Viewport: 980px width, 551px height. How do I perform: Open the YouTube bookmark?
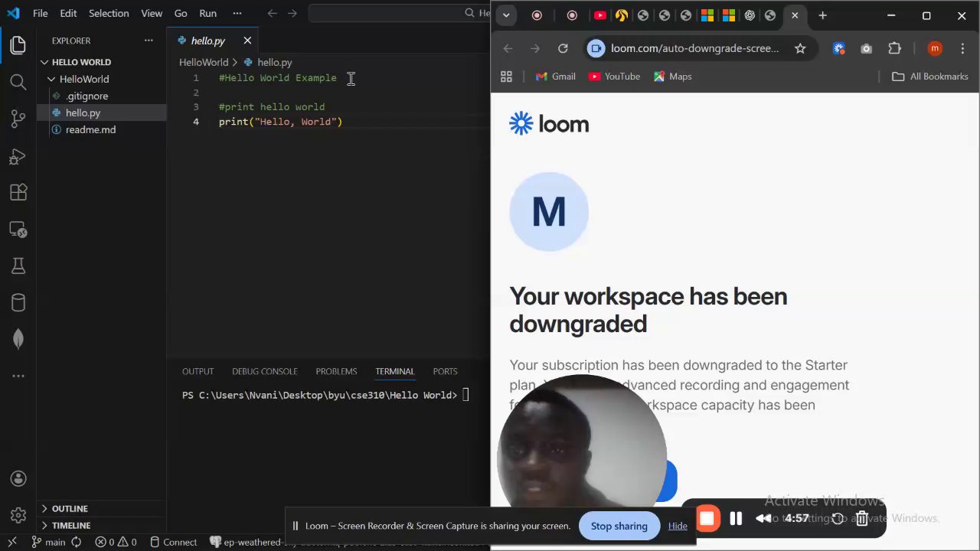coord(614,77)
